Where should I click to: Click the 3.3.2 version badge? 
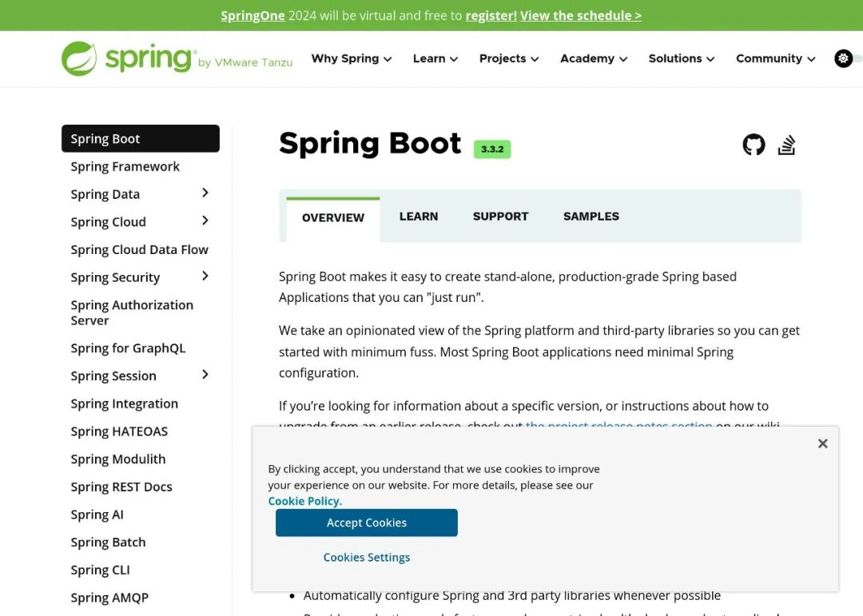point(492,149)
